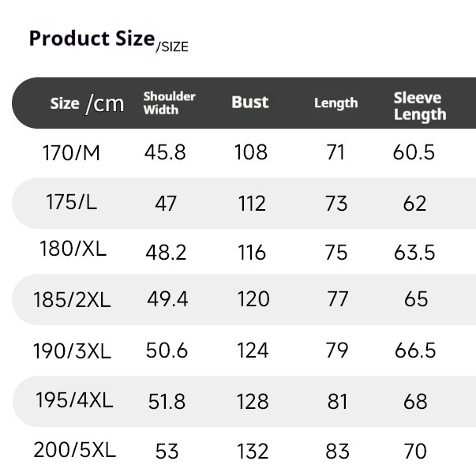Select the Shoulder Width column header
The height and width of the screenshot is (476, 476).
click(169, 103)
